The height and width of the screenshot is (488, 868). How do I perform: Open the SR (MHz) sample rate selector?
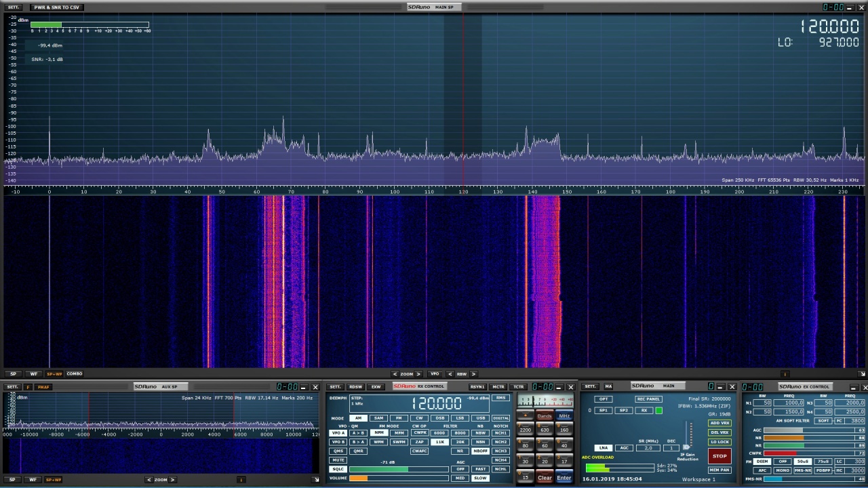click(x=648, y=448)
